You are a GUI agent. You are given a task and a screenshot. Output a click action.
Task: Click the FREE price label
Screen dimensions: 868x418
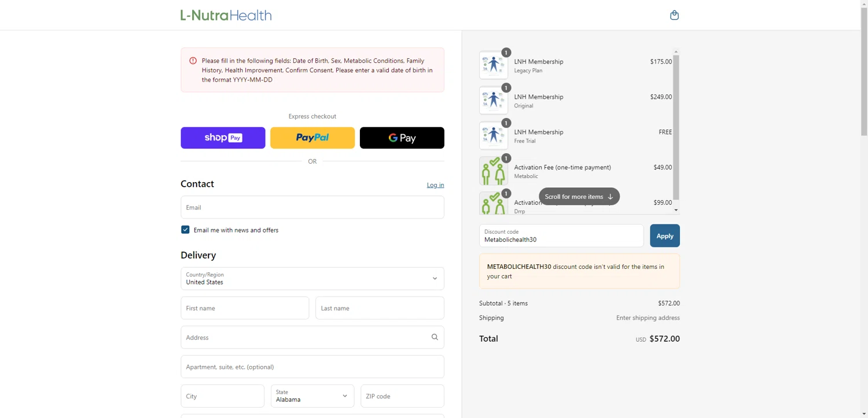point(665,132)
